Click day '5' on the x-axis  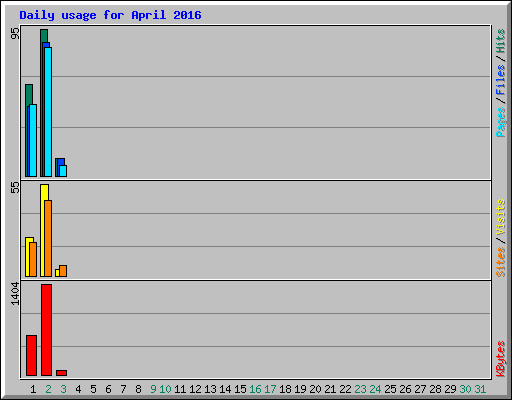click(93, 389)
